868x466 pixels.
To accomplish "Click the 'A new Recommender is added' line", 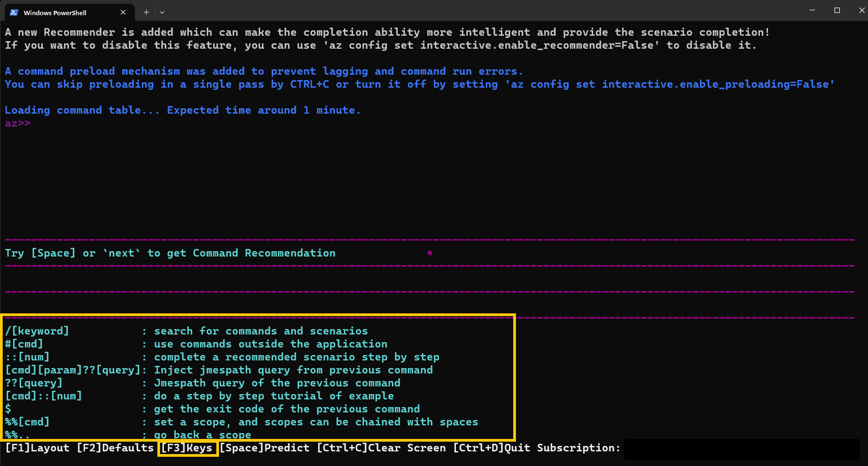I will [387, 32].
